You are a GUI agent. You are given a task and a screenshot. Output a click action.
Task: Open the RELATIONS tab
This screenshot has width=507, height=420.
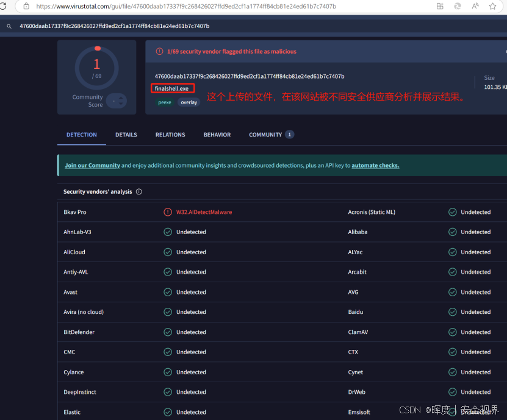pyautogui.click(x=170, y=135)
